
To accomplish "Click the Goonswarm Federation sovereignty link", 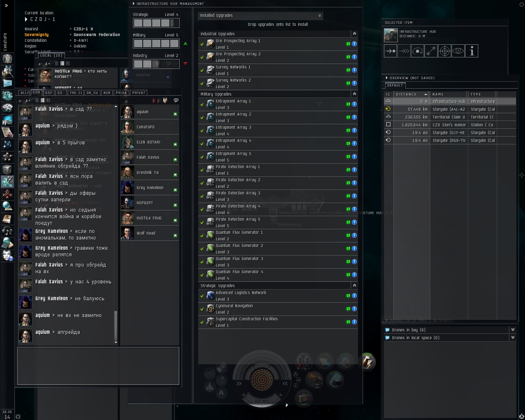I will point(97,35).
